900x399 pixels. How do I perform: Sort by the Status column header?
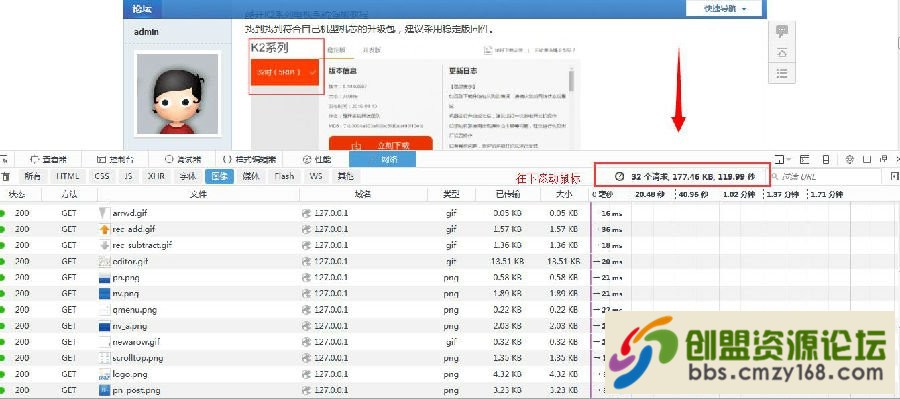[x=21, y=195]
